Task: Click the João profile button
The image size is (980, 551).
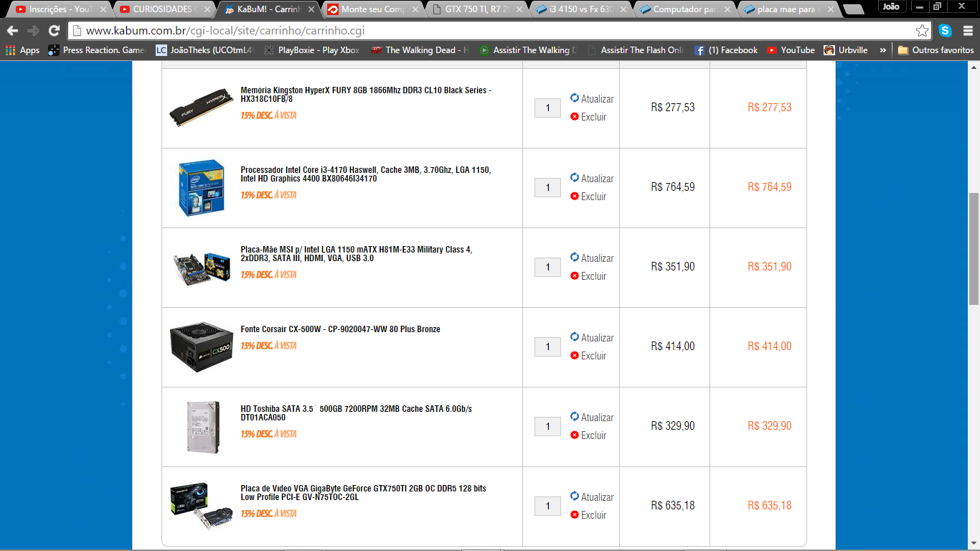Action: (x=891, y=6)
